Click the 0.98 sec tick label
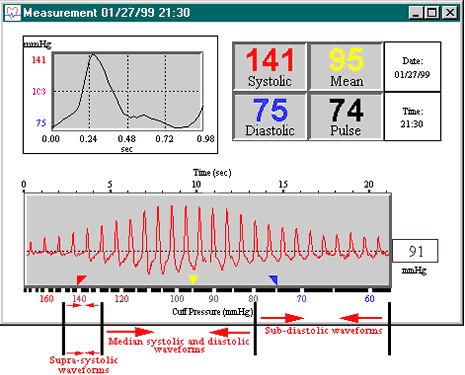 pyautogui.click(x=205, y=139)
